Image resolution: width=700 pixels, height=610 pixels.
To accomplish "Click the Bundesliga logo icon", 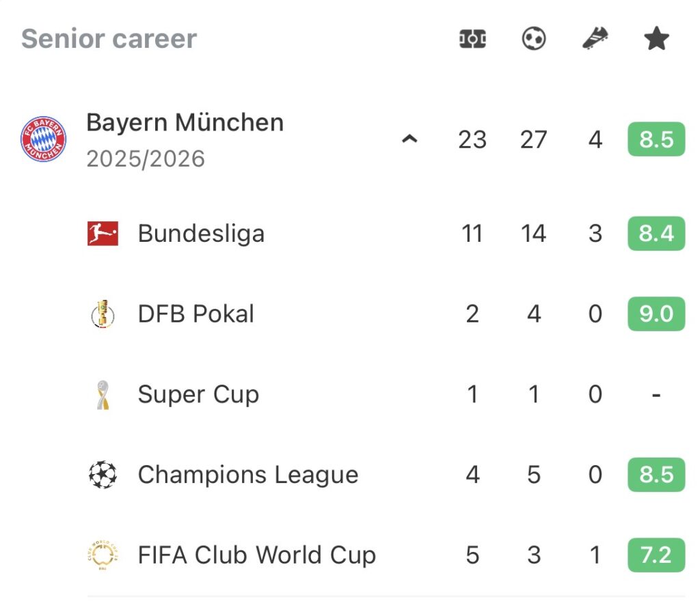I will (103, 234).
